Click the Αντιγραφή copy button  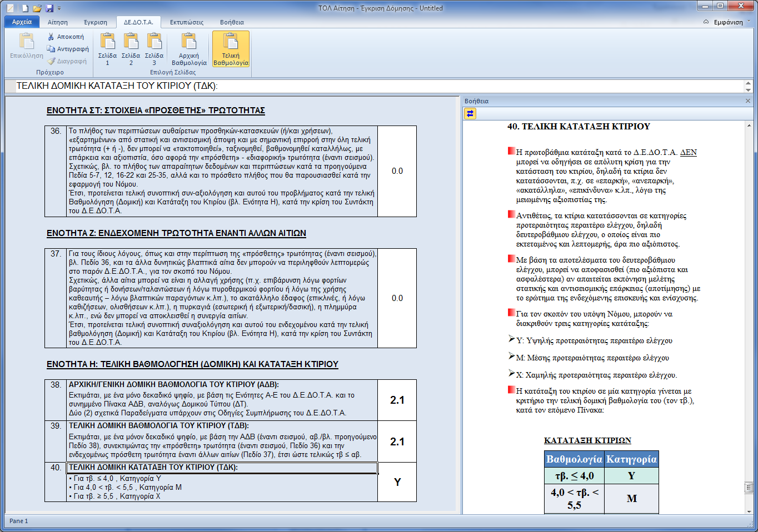click(68, 49)
